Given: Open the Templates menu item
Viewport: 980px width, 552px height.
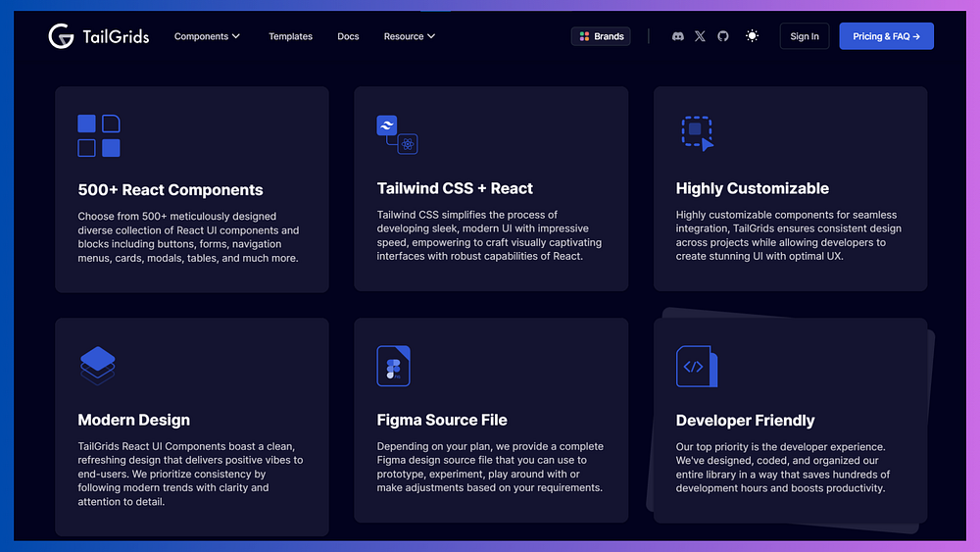Looking at the screenshot, I should coord(291,36).
